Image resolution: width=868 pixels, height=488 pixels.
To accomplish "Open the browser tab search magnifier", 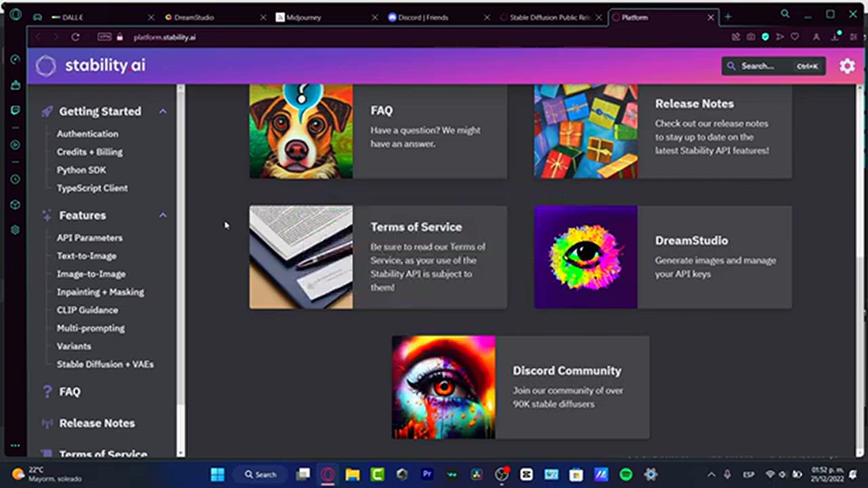I will (785, 14).
